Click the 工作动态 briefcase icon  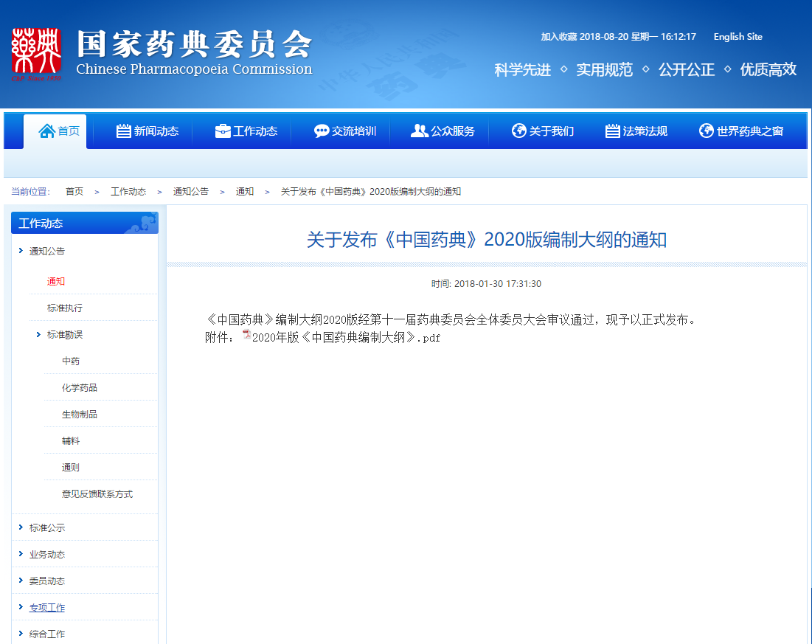(x=223, y=131)
